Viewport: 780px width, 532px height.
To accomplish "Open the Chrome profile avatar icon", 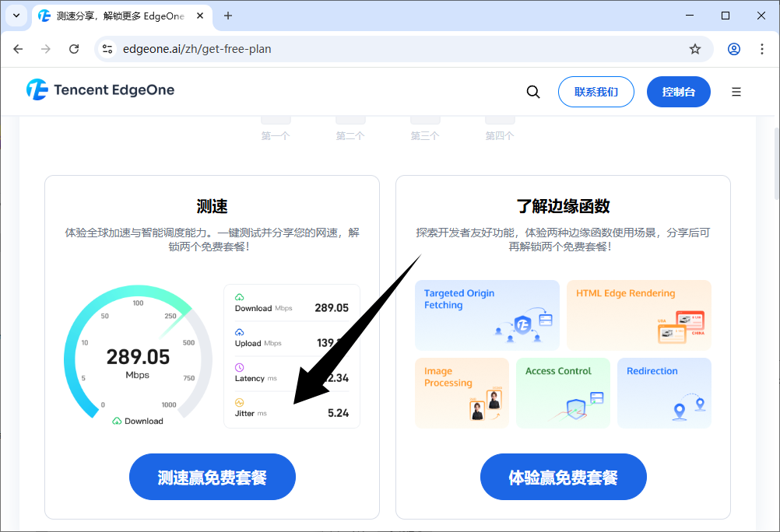I will (x=734, y=49).
